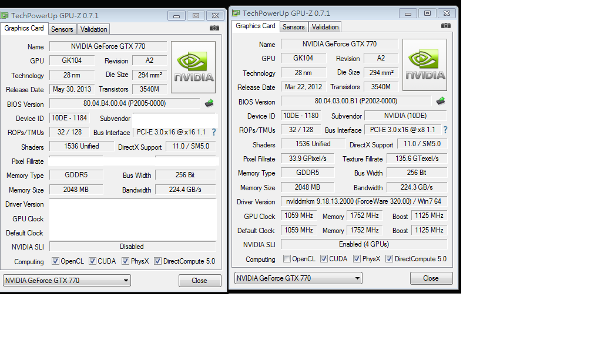Switch to Validation tab in left window

point(93,29)
